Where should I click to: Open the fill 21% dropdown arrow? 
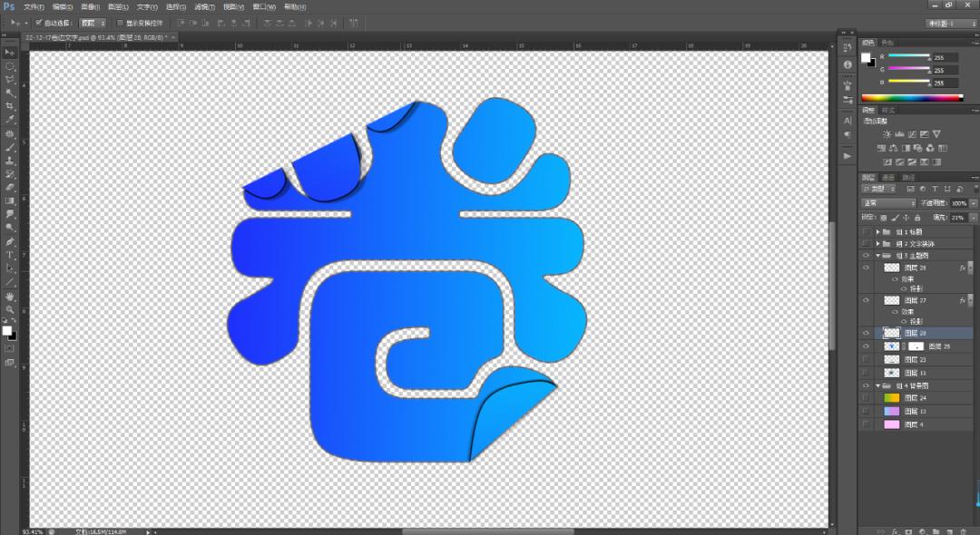[973, 218]
